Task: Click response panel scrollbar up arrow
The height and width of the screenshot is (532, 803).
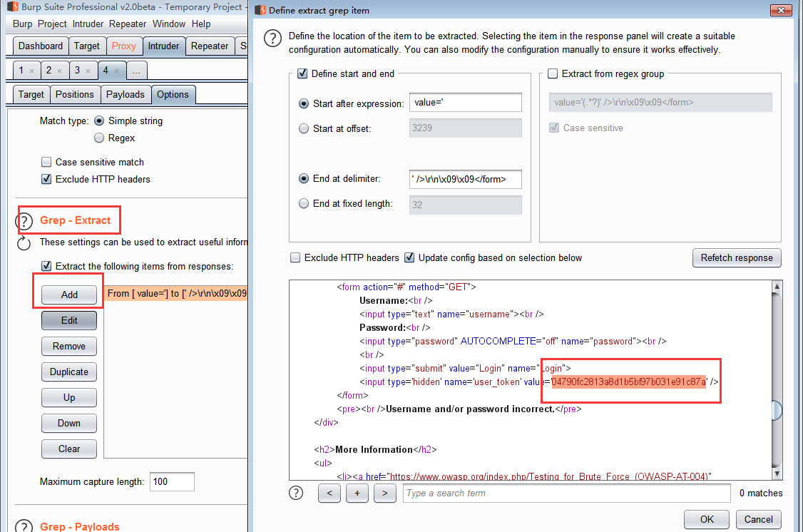Action: 777,286
